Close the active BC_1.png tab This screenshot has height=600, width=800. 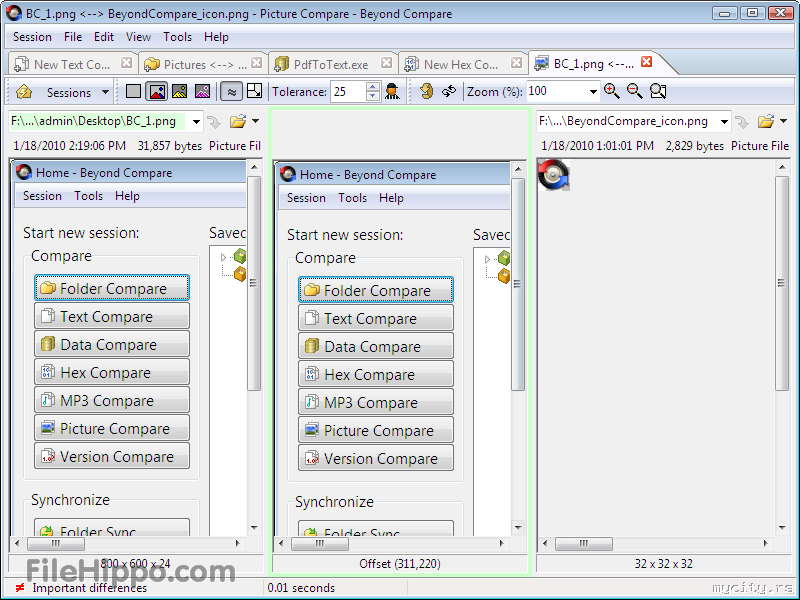pyautogui.click(x=646, y=62)
